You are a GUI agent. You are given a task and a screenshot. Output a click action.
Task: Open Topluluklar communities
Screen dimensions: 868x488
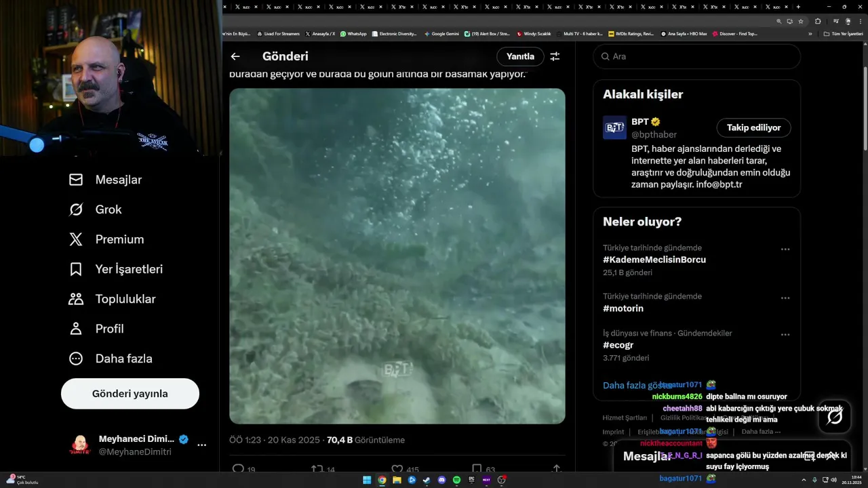112,299
